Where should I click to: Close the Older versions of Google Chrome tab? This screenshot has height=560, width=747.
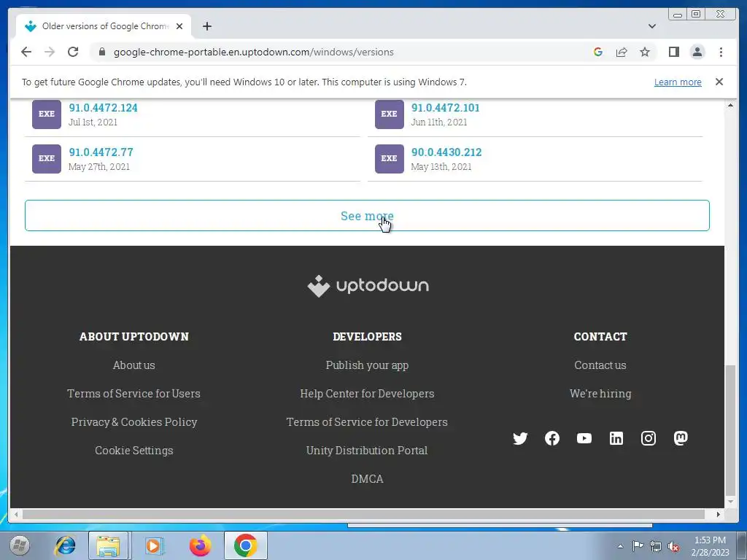(x=179, y=26)
